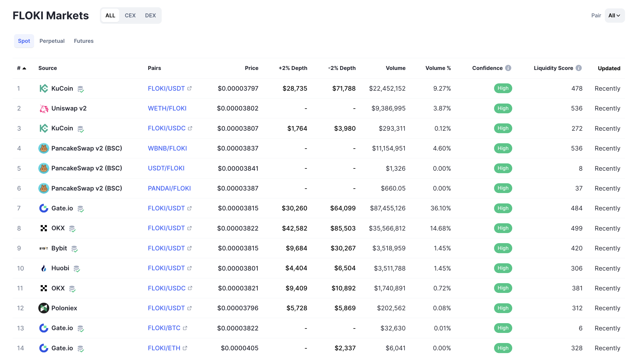Open the Futures tab
Screen dimensions: 644x357
pos(84,41)
